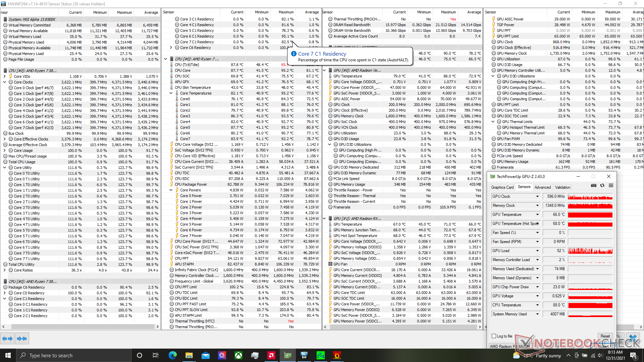Screen dimensions: 644x362
Task: Open the GPU-Z hamburger menu
Action: (611, 186)
